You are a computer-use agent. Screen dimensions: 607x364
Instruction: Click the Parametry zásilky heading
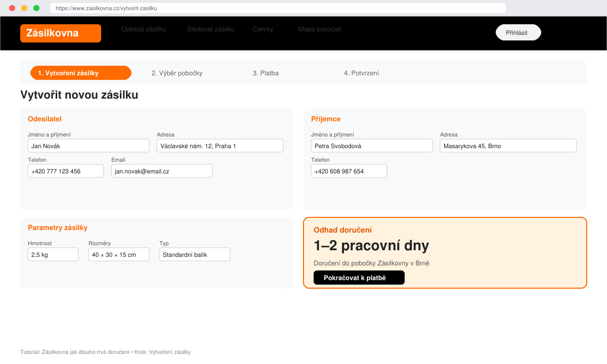tap(58, 227)
